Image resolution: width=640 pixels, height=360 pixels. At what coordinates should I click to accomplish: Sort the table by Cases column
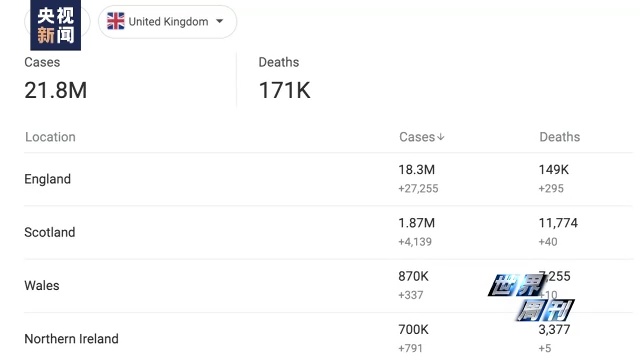tap(417, 137)
